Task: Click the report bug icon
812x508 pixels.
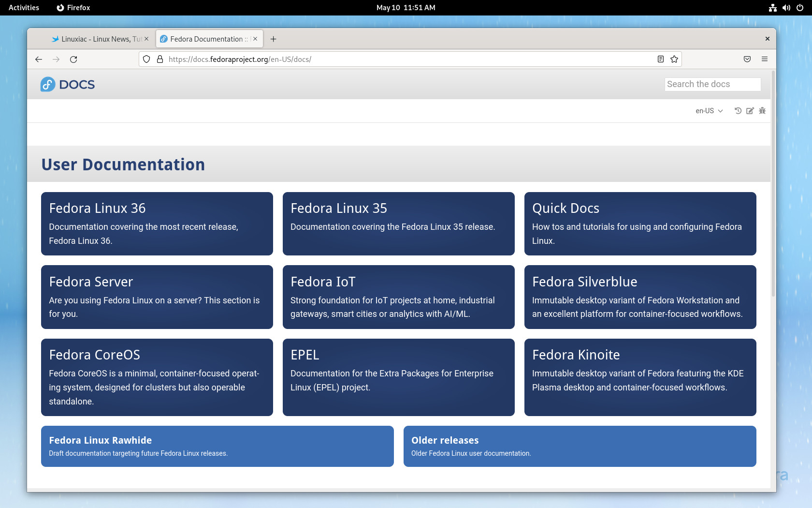Action: click(762, 111)
